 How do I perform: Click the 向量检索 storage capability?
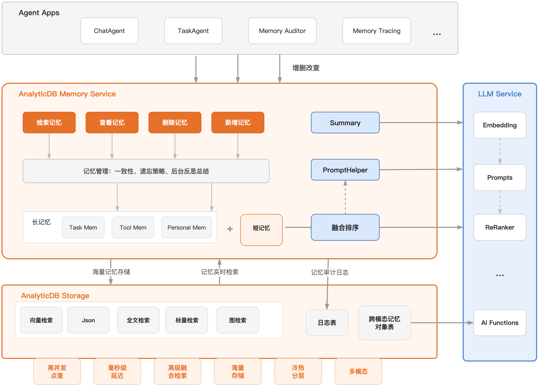[41, 320]
